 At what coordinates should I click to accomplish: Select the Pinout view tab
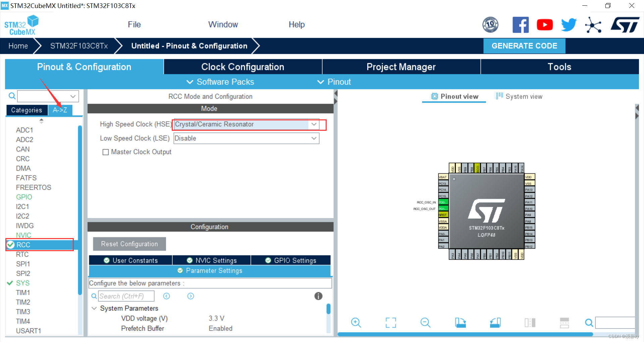(454, 96)
